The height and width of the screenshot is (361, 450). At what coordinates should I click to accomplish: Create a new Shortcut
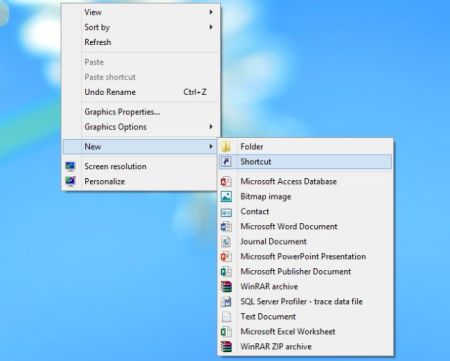point(305,162)
